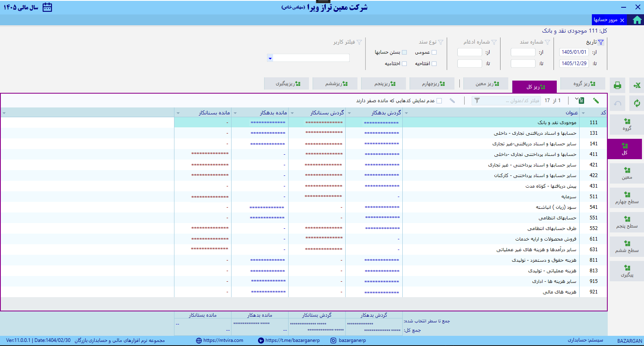Export the grid with the Excel icon
The image size is (644, 346).
pyautogui.click(x=637, y=85)
